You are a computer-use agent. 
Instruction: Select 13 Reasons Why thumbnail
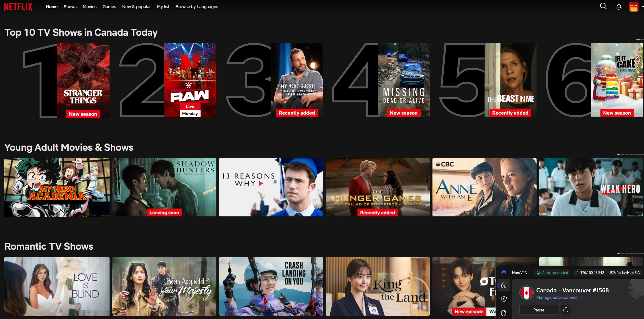pos(271,187)
